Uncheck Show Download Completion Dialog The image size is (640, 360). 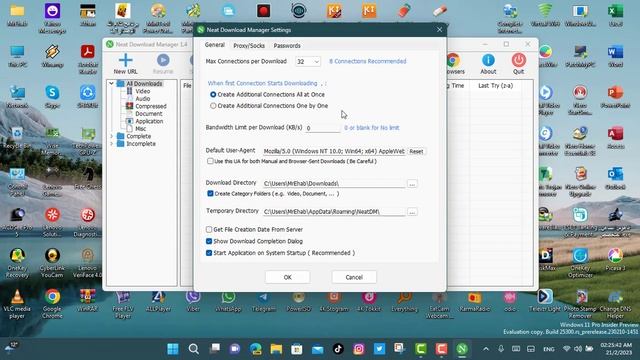point(209,241)
